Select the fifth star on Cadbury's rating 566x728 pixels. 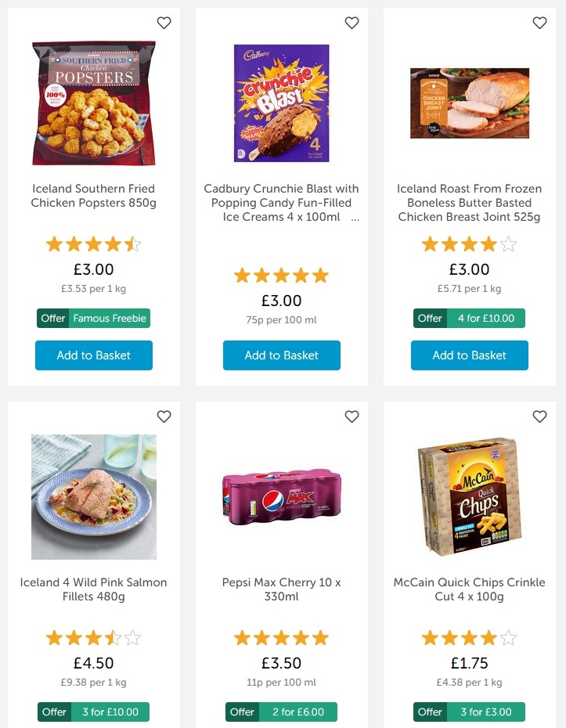[322, 275]
